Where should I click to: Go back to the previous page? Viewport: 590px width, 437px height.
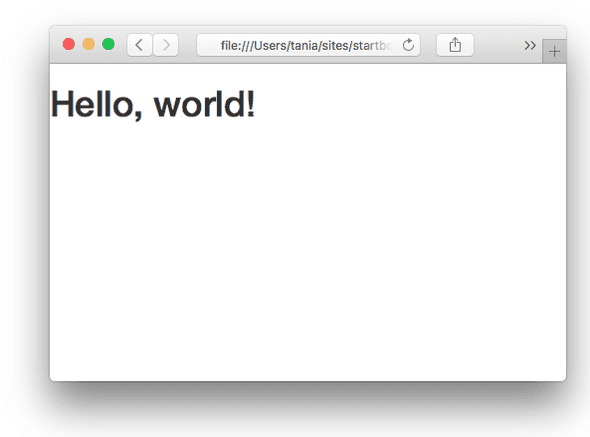140,45
